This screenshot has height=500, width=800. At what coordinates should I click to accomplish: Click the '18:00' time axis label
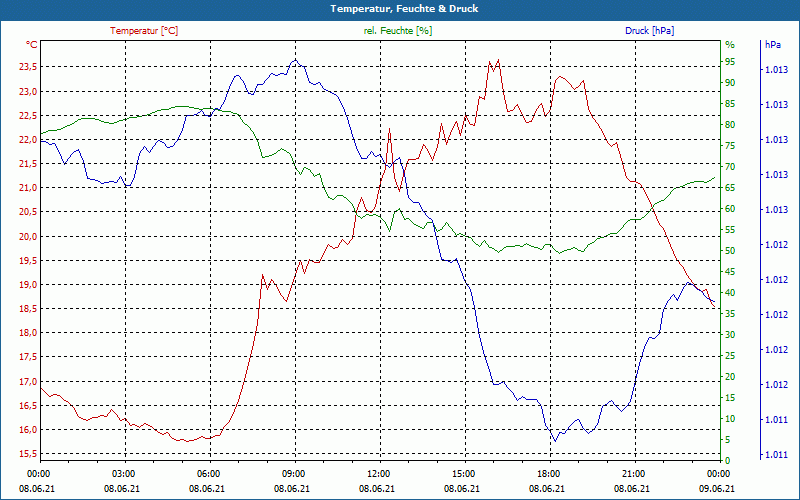click(548, 473)
